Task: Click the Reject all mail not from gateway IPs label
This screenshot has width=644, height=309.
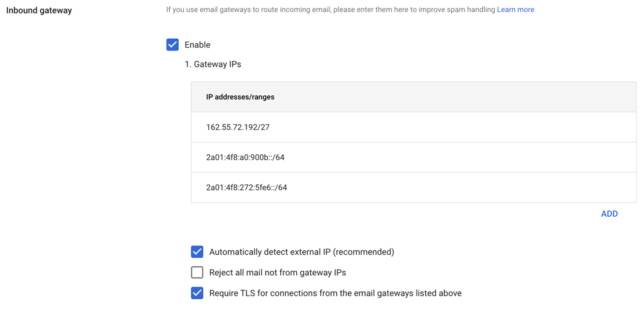Action: pyautogui.click(x=277, y=272)
